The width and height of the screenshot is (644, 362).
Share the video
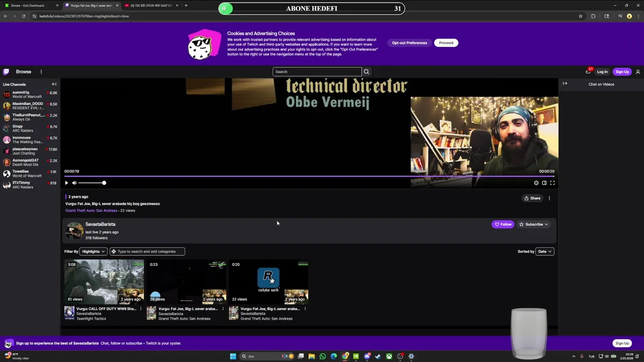(x=532, y=198)
